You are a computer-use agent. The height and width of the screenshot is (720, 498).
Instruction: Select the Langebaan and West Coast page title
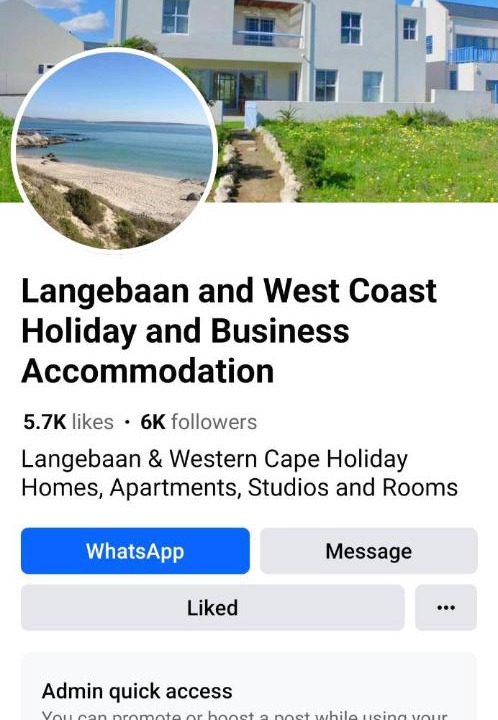tap(229, 331)
